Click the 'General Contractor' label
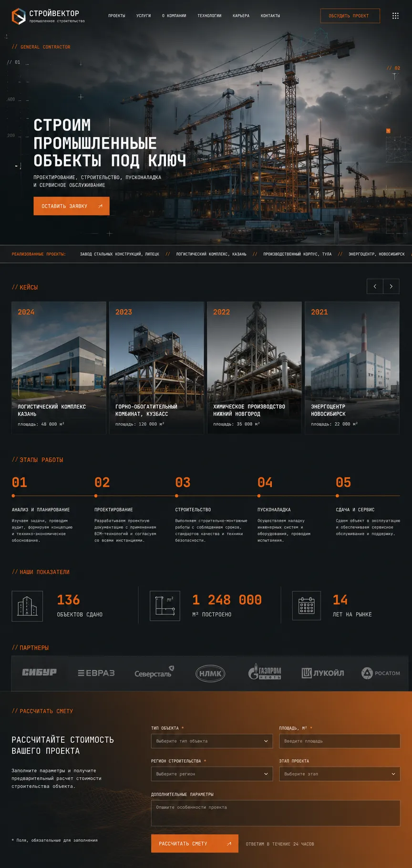Screen dimensions: 412x868 point(41,47)
